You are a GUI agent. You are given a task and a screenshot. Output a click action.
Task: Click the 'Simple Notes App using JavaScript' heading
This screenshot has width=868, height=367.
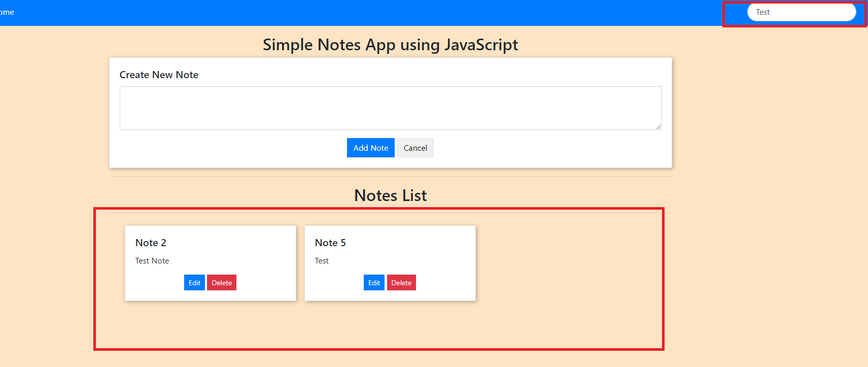[x=390, y=45]
